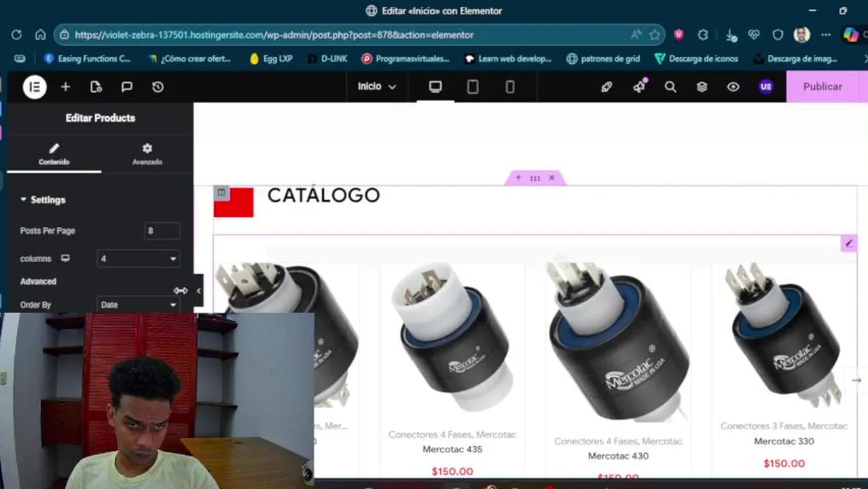
Task: Open the Programasvirtuales... bookmark
Action: (x=405, y=59)
